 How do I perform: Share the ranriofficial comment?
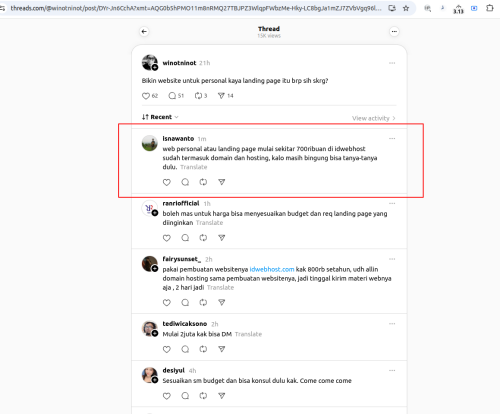222,238
